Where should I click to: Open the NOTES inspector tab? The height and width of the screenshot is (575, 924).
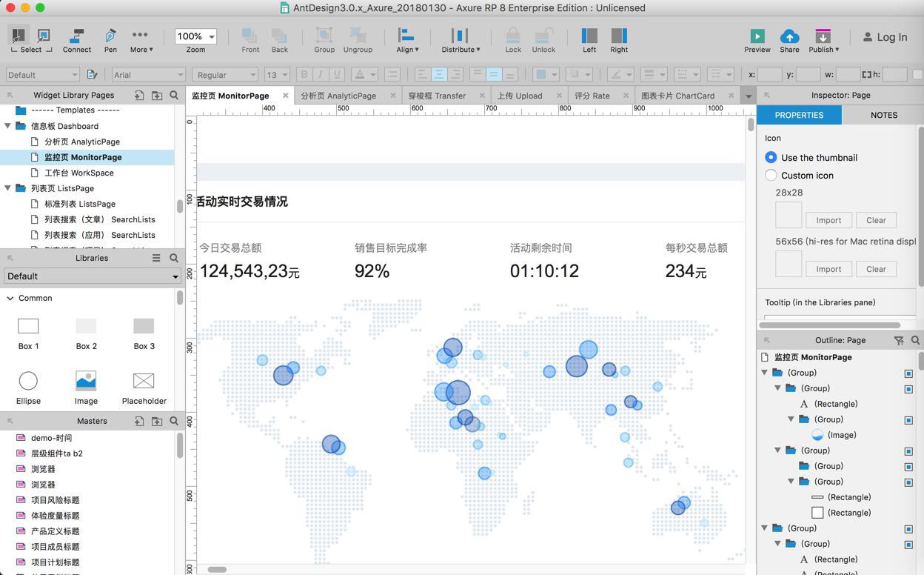point(884,115)
